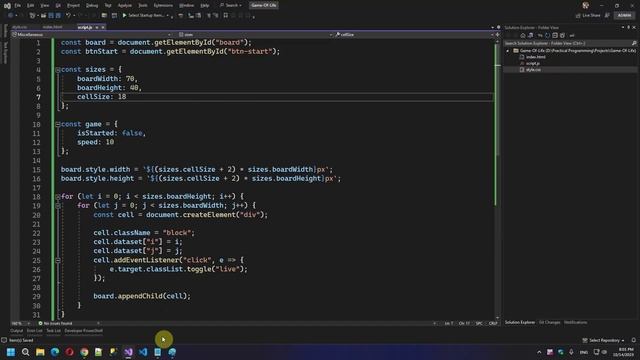Open the Error List panel tab
This screenshot has height=360, width=640.
[35, 331]
